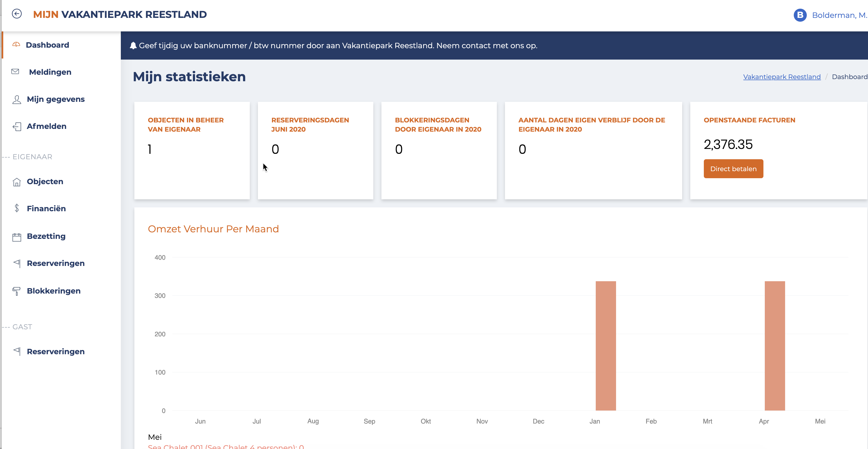Click the GAST section header
The image size is (868, 449).
click(x=22, y=327)
